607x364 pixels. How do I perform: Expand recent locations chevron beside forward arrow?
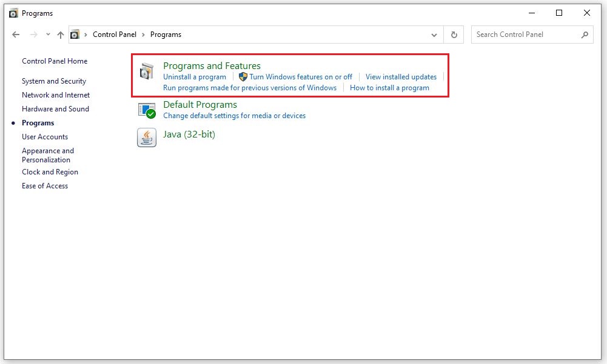click(x=47, y=35)
